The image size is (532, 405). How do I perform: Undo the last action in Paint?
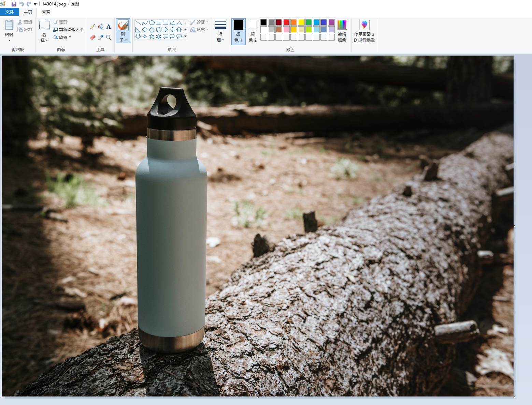coord(21,4)
